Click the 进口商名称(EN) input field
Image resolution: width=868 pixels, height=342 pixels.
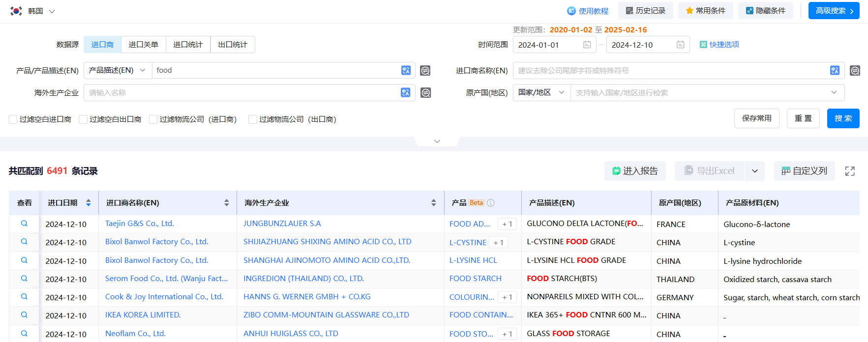coord(671,71)
